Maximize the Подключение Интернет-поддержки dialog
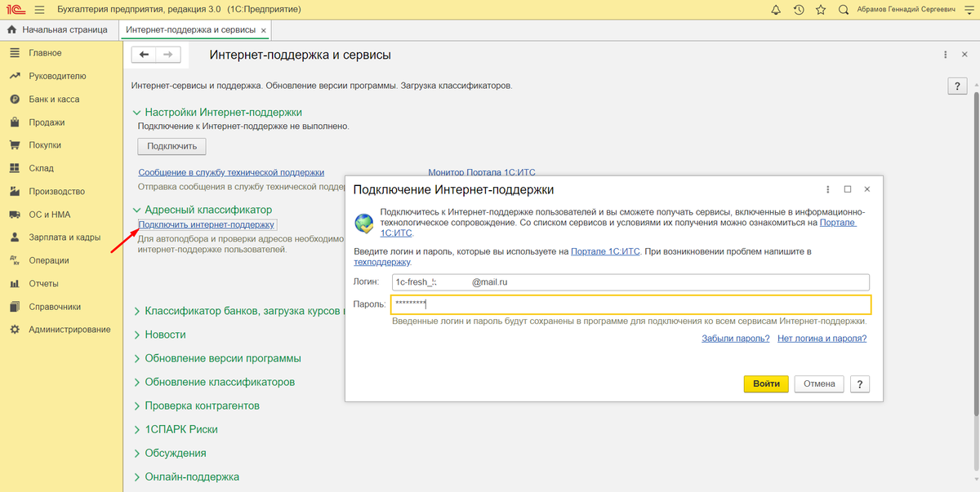Image resolution: width=980 pixels, height=492 pixels. pyautogui.click(x=848, y=188)
